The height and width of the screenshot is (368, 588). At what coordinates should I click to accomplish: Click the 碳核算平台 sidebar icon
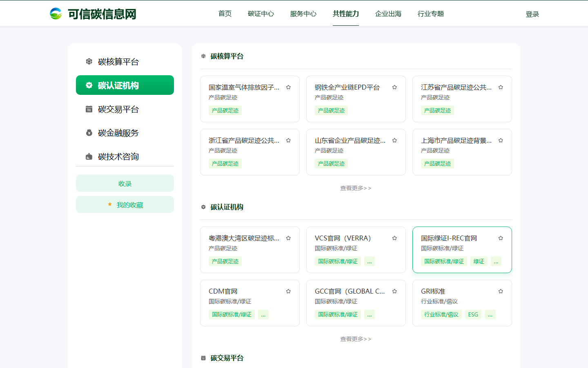pos(89,61)
